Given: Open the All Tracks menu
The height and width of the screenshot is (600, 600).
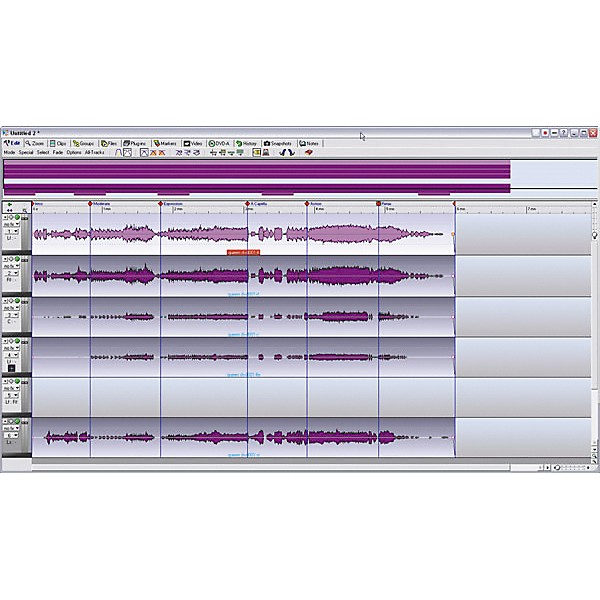Looking at the screenshot, I should (95, 152).
